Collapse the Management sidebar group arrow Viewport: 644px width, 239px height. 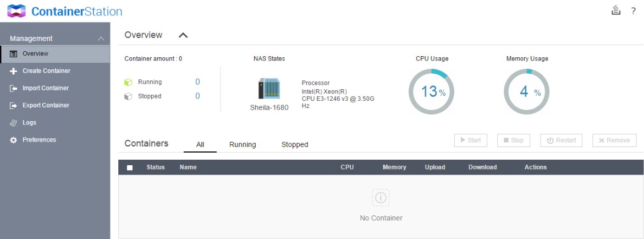(x=101, y=39)
